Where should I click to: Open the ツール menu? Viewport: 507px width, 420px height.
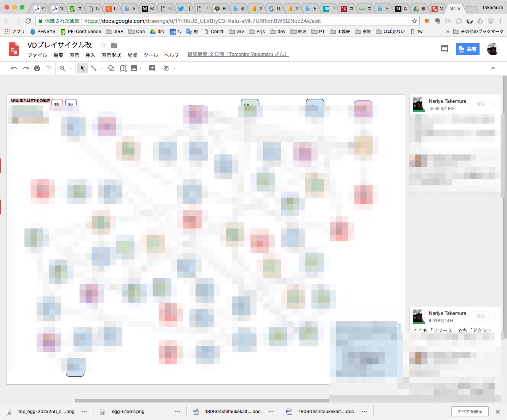(x=151, y=55)
